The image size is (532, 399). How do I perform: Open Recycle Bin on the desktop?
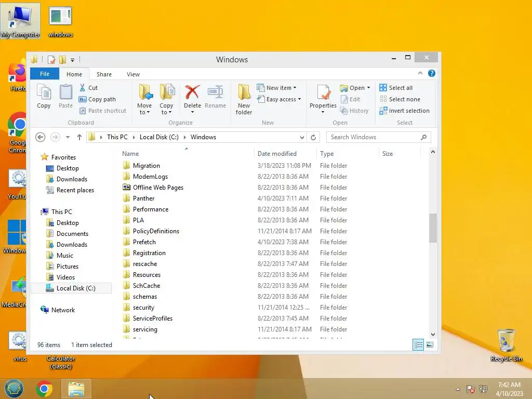[x=506, y=345]
